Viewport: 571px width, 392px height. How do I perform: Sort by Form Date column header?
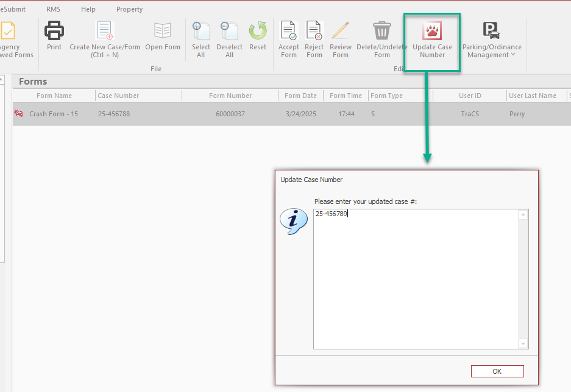point(300,96)
